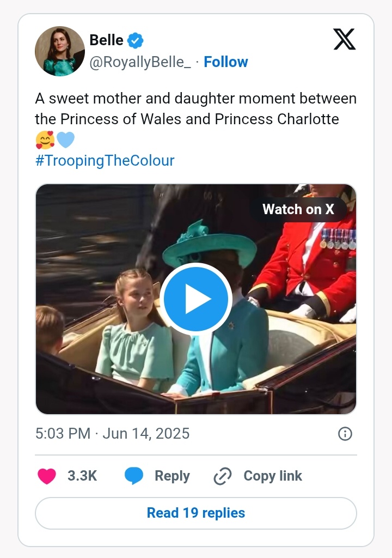Open Belle's profile avatar
The width and height of the screenshot is (392, 558).
60,51
